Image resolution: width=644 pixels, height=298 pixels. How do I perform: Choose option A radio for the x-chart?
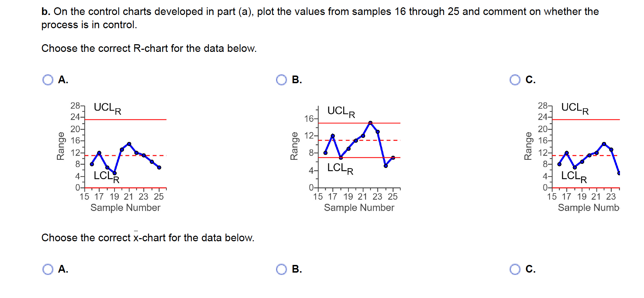pyautogui.click(x=48, y=269)
